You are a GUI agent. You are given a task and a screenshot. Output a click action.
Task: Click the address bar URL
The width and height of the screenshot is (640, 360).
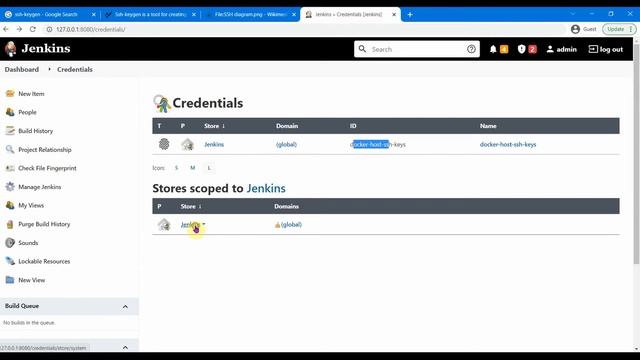[91, 29]
